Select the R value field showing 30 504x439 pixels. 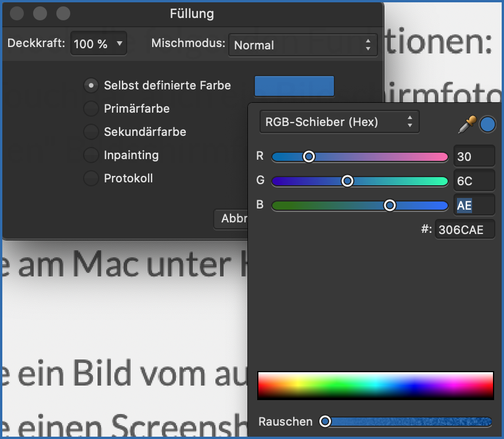474,156
